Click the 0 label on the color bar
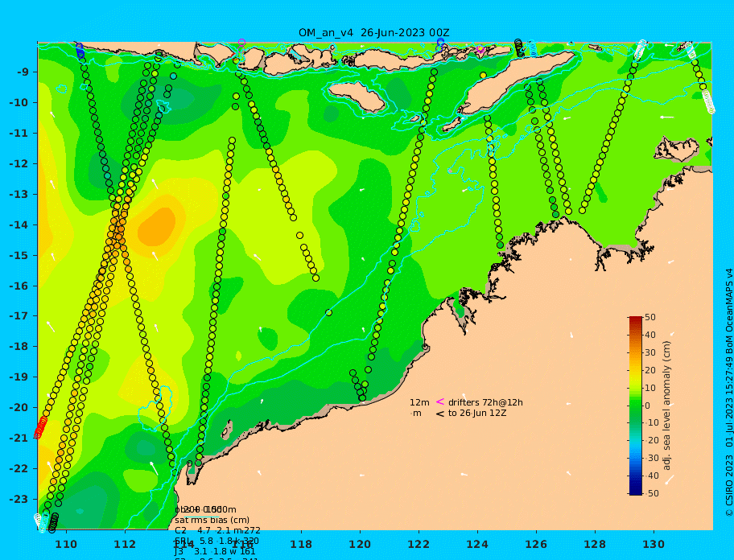The width and height of the screenshot is (734, 560). click(x=648, y=406)
